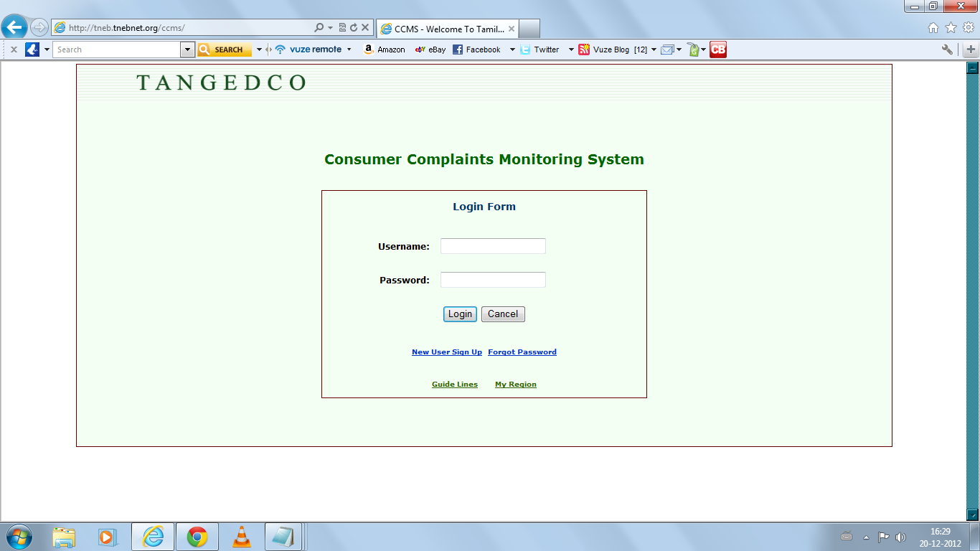Open the Forgot Password link
The height and width of the screenshot is (551, 980).
click(x=522, y=352)
